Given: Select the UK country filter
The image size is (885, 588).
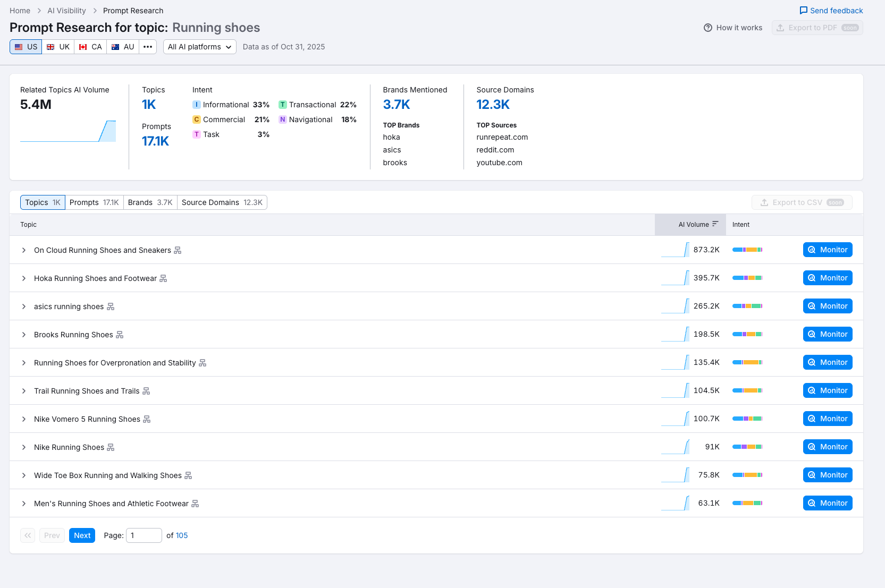Looking at the screenshot, I should coord(58,47).
